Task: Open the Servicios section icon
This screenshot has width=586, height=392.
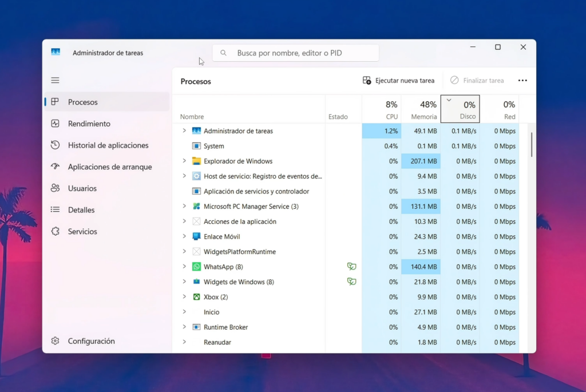Action: point(55,231)
